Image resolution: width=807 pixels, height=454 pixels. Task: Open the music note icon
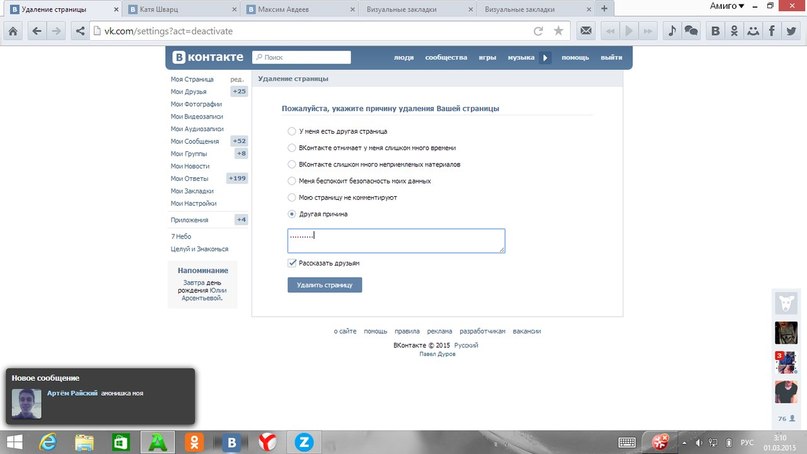[672, 31]
